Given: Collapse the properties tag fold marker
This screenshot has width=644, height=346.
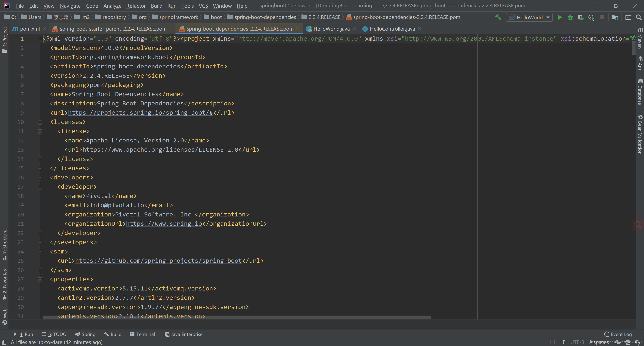Looking at the screenshot, I should tap(40, 279).
